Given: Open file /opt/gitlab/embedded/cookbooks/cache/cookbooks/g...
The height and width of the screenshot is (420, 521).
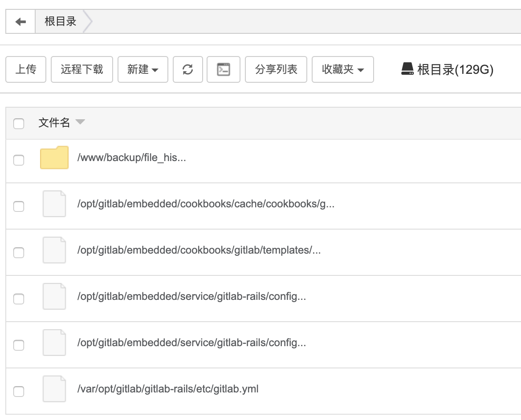Looking at the screenshot, I should pyautogui.click(x=206, y=203).
